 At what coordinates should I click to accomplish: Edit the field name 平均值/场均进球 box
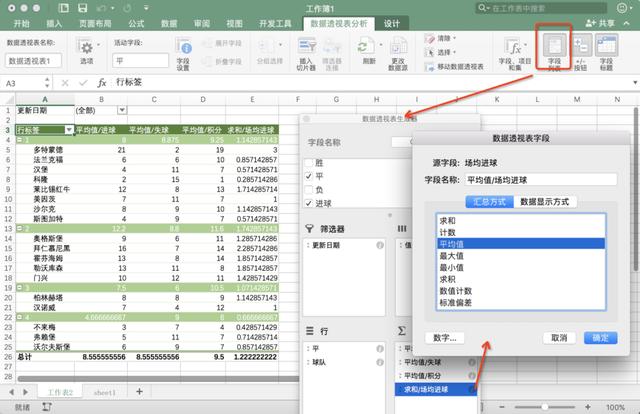[541, 180]
